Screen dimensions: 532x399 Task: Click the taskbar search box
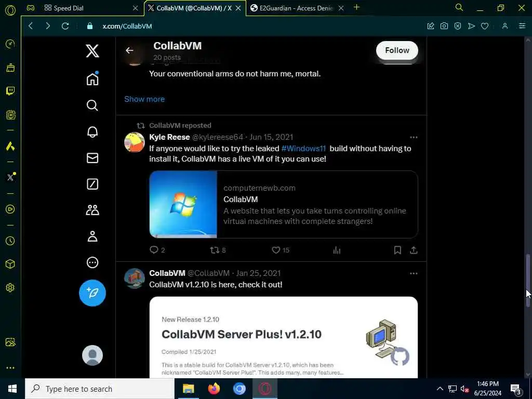coord(99,389)
